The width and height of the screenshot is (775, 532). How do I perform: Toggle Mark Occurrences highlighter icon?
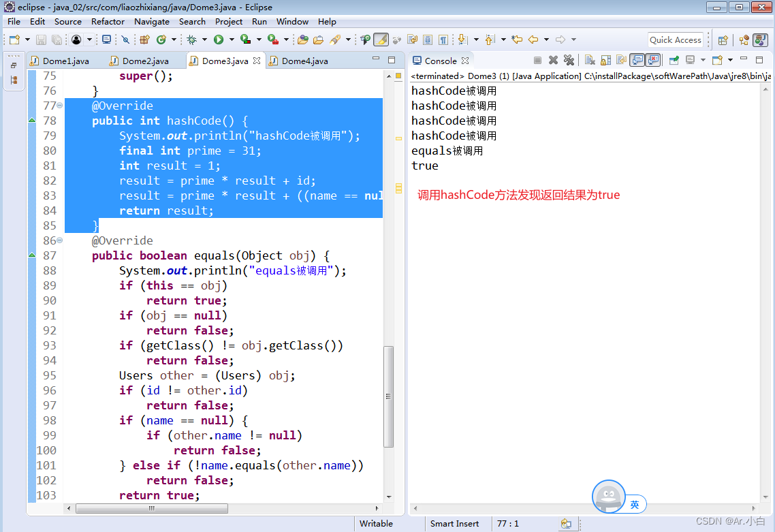point(381,40)
